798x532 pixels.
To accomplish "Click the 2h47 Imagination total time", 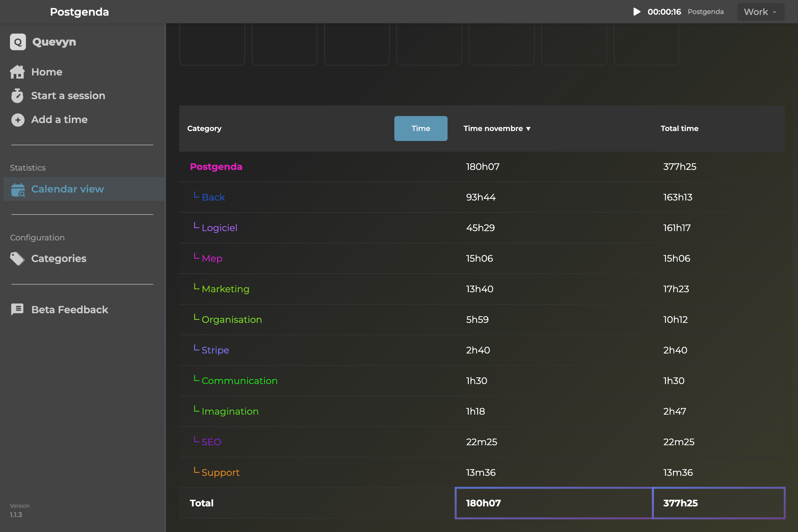I will coord(675,411).
